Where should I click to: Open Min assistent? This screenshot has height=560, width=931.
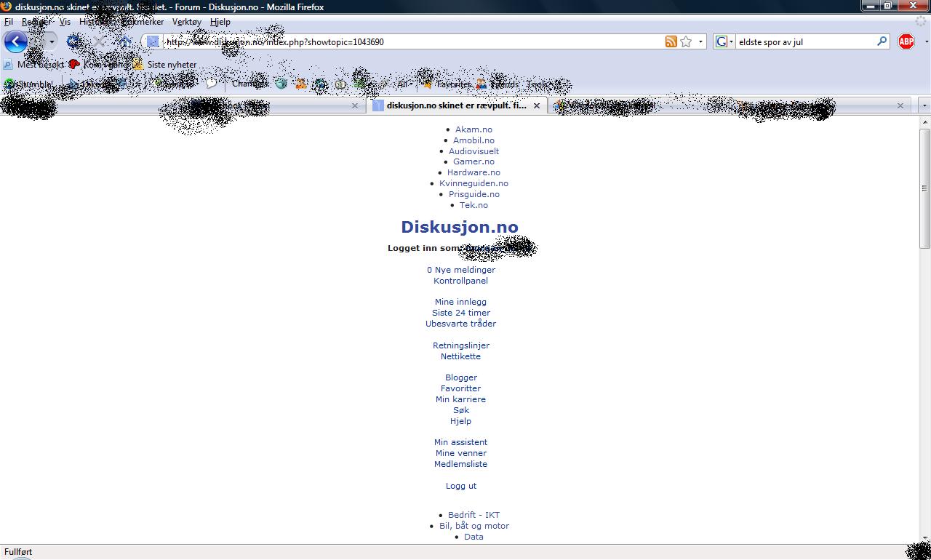pos(461,442)
